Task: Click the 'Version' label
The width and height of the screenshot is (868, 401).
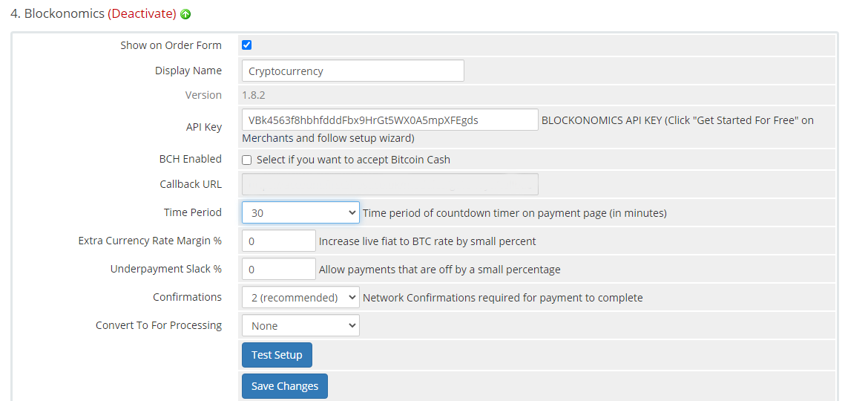Action: [204, 95]
